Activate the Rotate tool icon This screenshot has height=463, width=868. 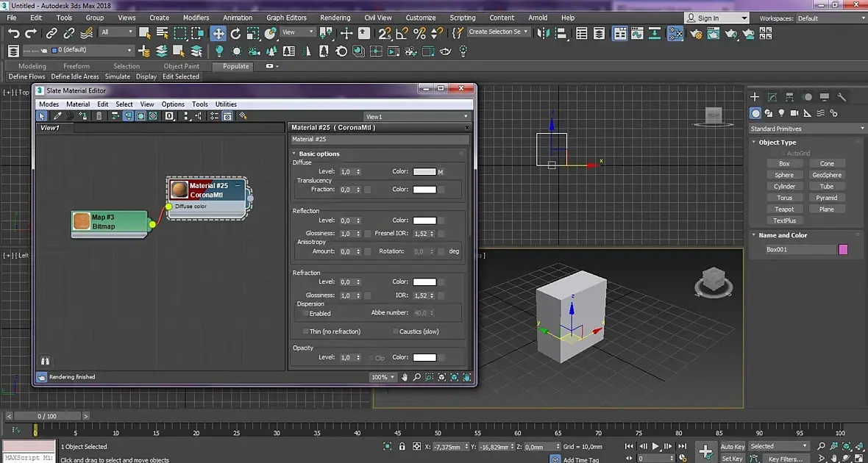[x=235, y=33]
